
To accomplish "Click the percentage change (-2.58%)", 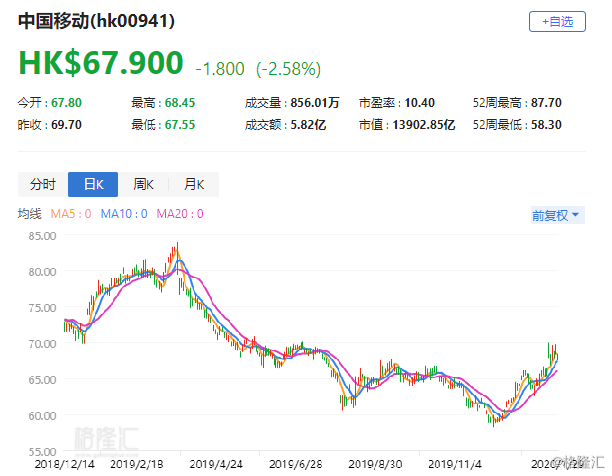I will (x=288, y=69).
